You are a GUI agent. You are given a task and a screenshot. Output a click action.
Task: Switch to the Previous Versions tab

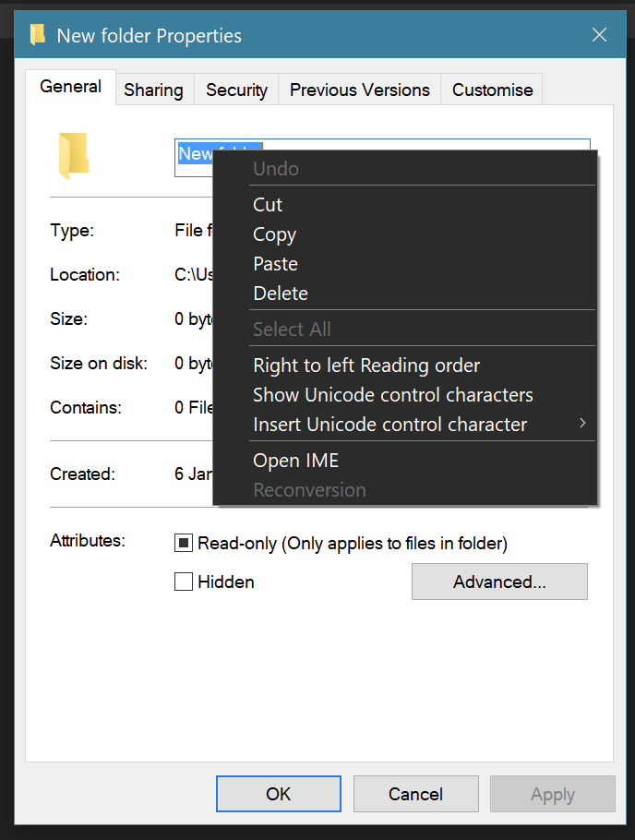click(x=359, y=90)
